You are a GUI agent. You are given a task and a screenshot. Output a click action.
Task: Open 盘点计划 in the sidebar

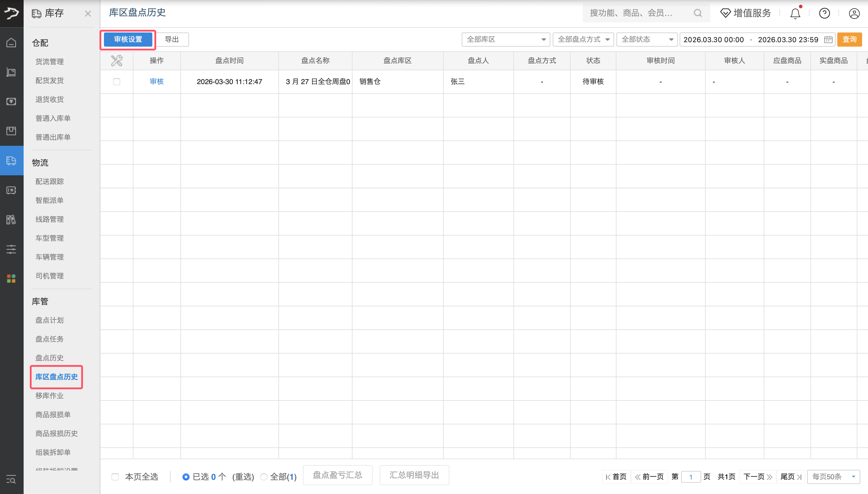point(50,320)
